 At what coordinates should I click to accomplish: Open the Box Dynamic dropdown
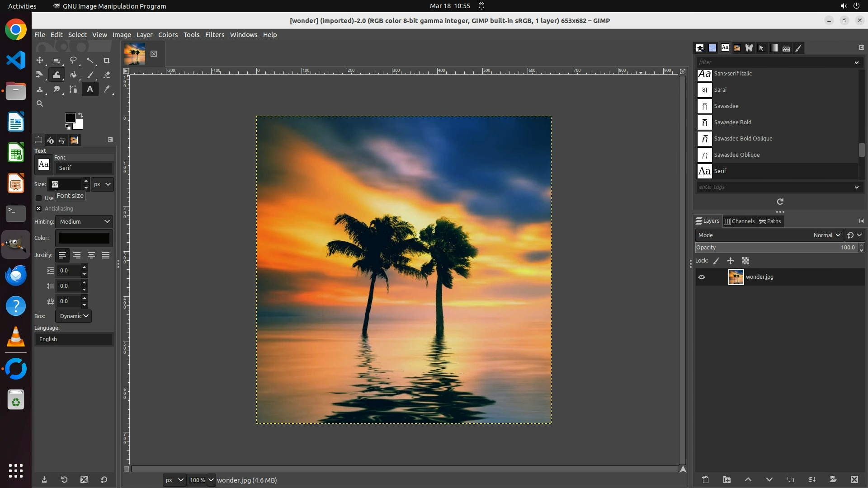pyautogui.click(x=74, y=316)
